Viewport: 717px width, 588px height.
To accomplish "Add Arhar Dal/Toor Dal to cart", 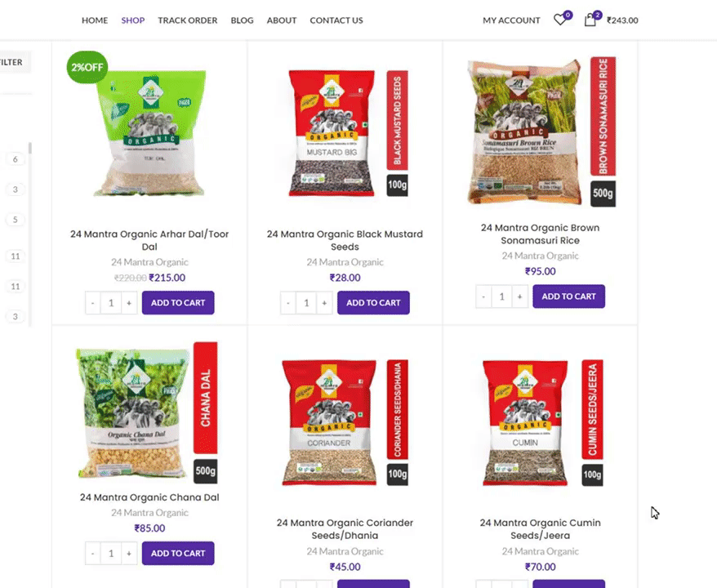I will [178, 303].
